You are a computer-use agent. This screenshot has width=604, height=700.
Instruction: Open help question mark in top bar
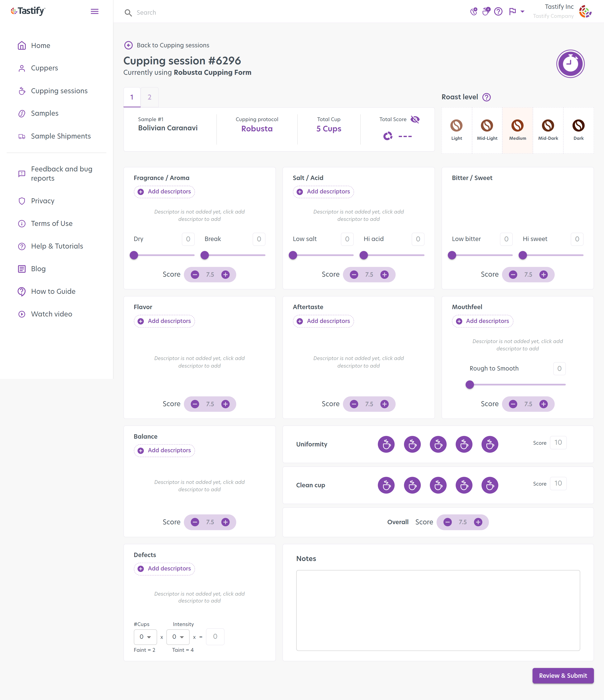(x=498, y=12)
